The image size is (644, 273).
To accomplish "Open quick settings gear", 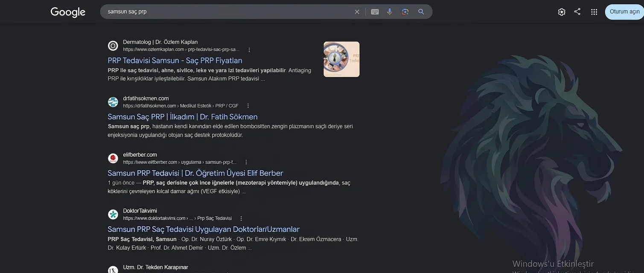I will click(x=562, y=12).
